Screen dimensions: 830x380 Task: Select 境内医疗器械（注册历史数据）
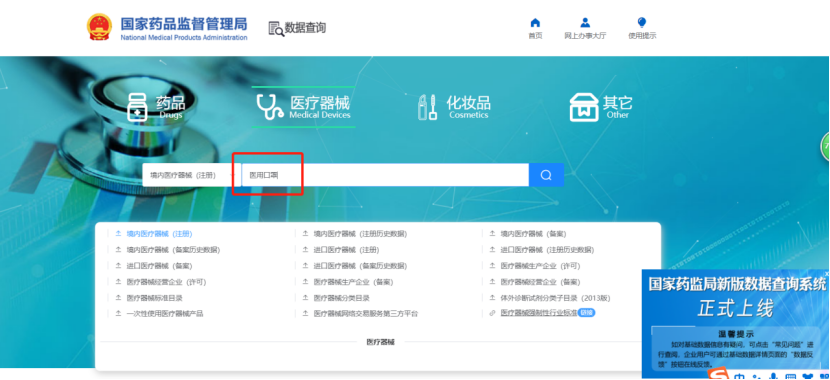(x=360, y=233)
